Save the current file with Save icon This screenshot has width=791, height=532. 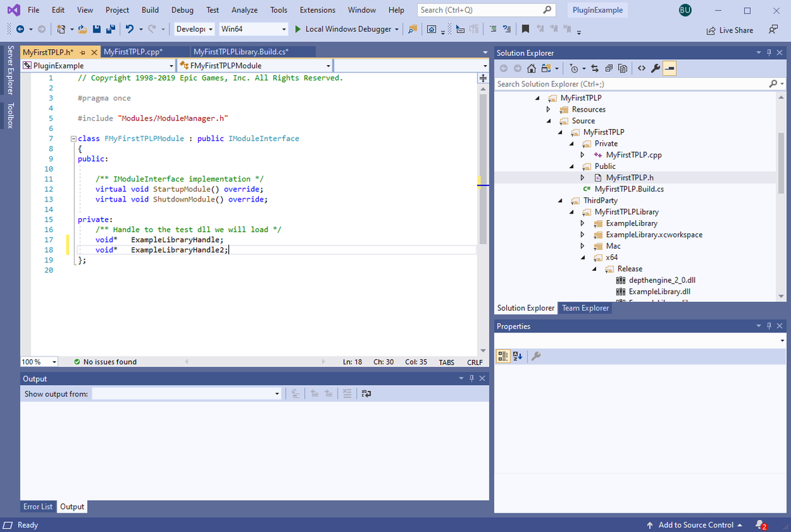[97, 29]
